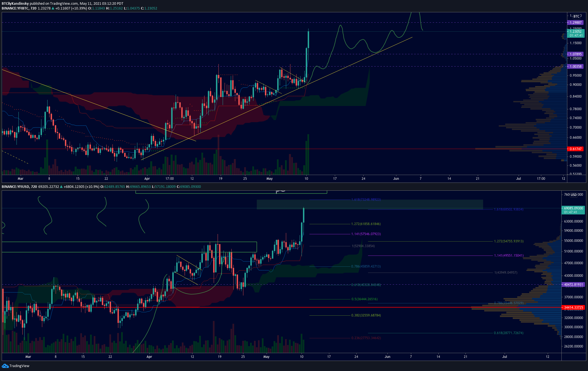Click the red 0.61747 price level label
This screenshot has height=371, width=588.
point(576,149)
